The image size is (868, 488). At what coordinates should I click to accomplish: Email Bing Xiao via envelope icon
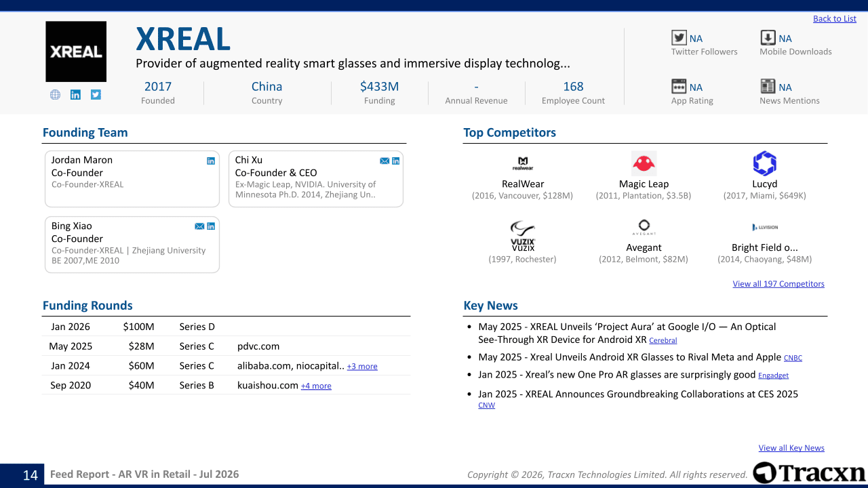(199, 226)
